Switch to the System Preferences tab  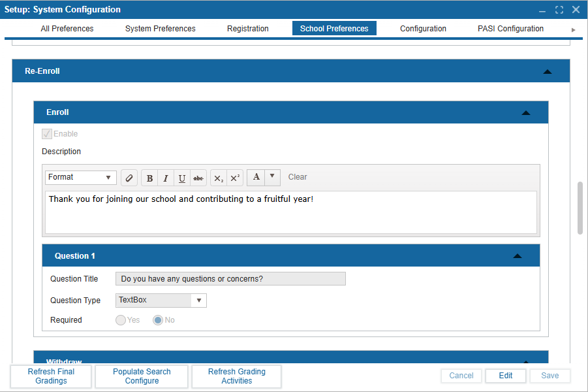click(160, 28)
